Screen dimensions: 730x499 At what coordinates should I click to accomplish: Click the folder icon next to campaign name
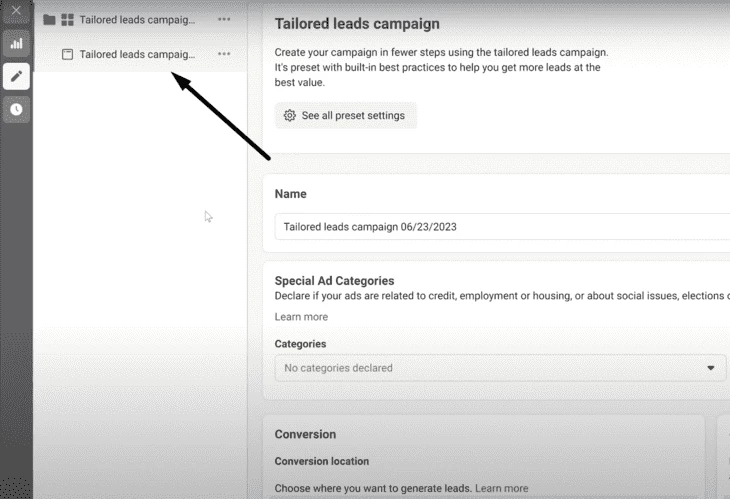49,20
